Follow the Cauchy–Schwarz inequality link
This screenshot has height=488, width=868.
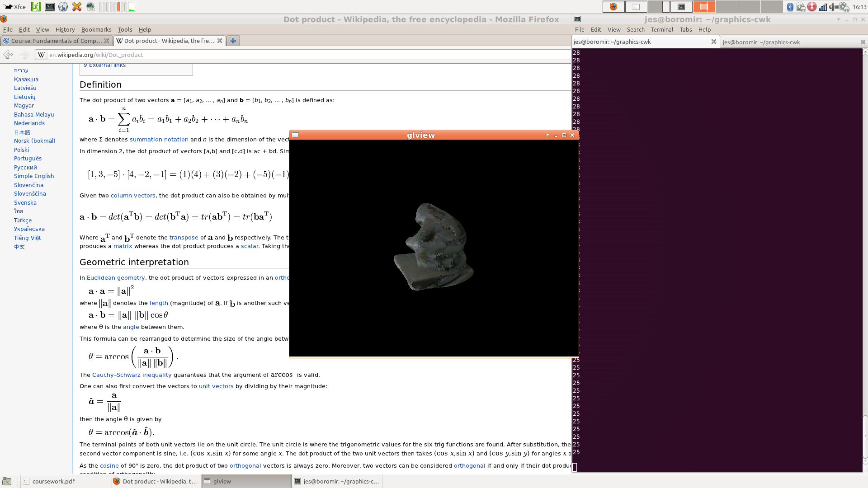pos(132,375)
